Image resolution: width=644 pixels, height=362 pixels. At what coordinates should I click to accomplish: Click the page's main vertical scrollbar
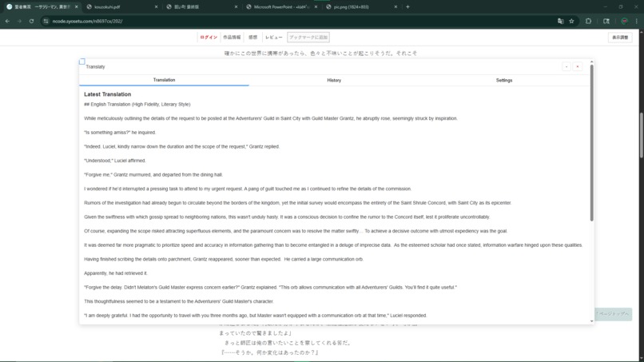pyautogui.click(x=641, y=135)
